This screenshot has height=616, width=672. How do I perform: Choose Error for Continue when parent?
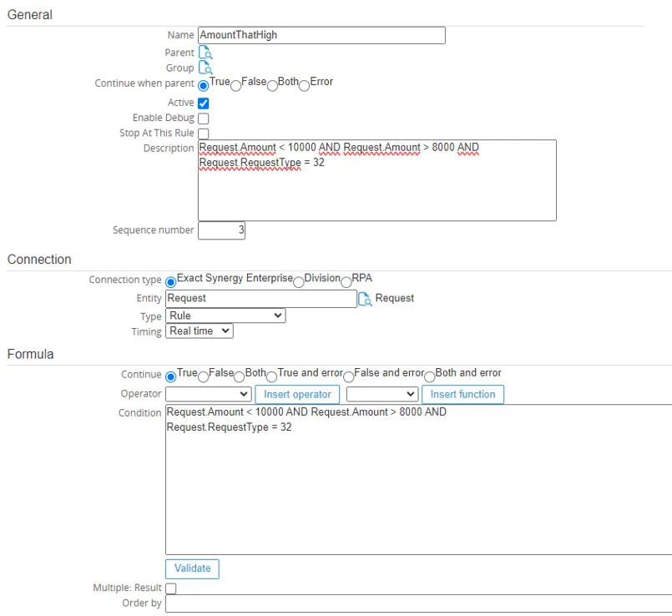305,85
